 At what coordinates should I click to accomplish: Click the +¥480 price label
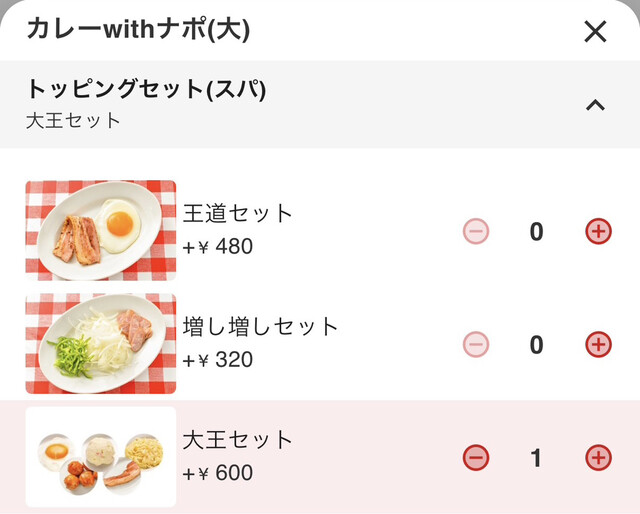coord(218,246)
